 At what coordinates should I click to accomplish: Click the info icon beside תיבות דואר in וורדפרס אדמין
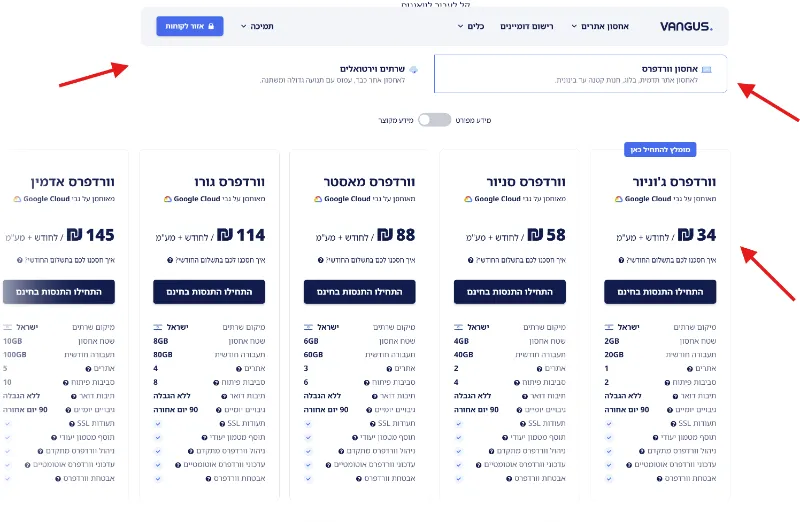click(73, 396)
